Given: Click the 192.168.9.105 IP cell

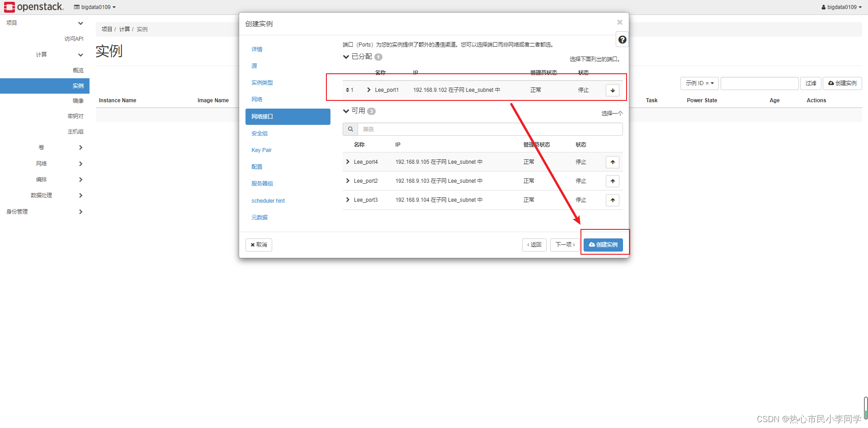Looking at the screenshot, I should pyautogui.click(x=439, y=162).
